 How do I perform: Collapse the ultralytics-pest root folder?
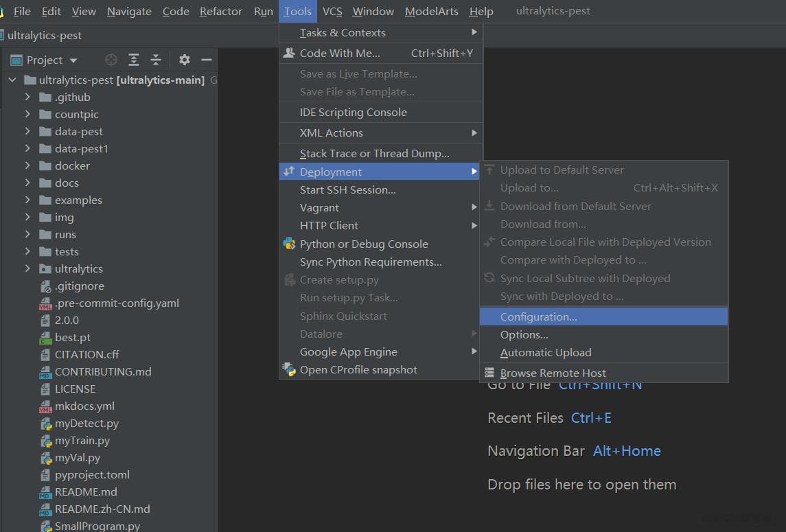(x=12, y=80)
